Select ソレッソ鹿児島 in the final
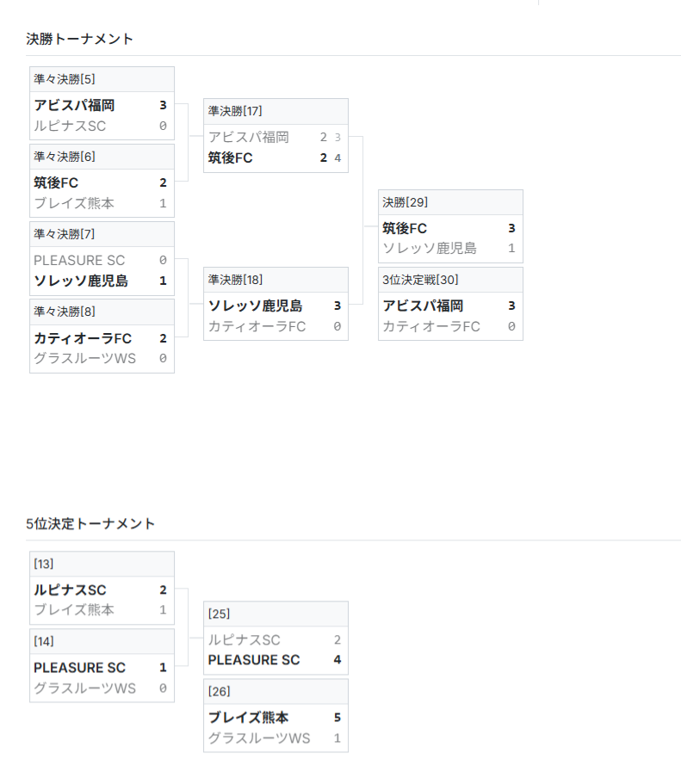The height and width of the screenshot is (784, 681). 430,248
